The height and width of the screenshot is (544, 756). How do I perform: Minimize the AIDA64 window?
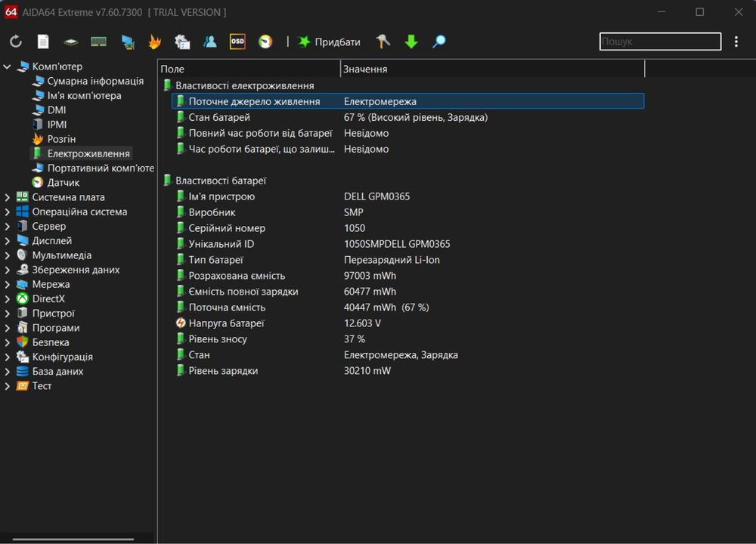coord(661,12)
